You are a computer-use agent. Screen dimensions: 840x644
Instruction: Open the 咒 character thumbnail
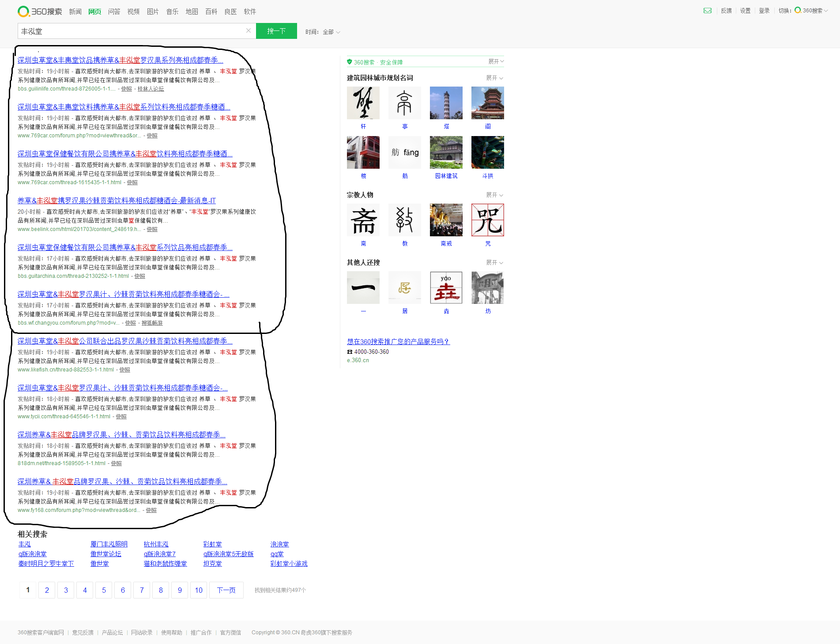pos(488,220)
